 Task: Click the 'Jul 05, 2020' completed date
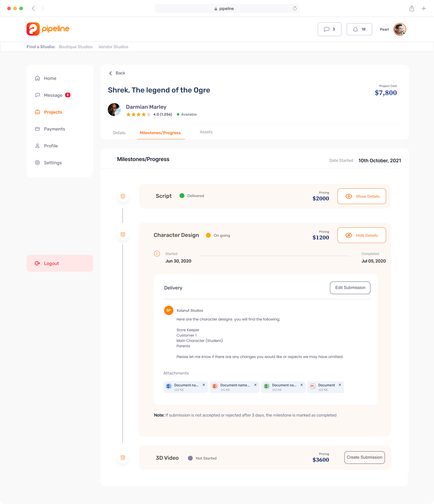pos(373,261)
